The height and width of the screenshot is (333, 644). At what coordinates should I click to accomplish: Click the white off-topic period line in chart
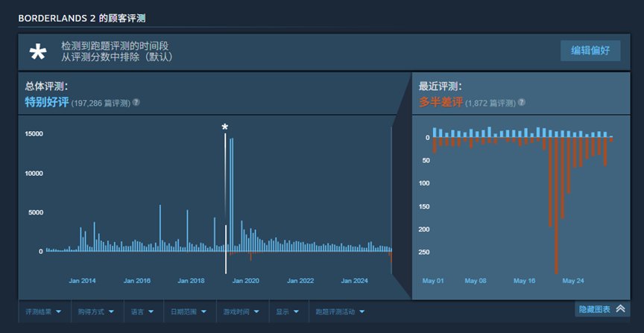(226, 203)
